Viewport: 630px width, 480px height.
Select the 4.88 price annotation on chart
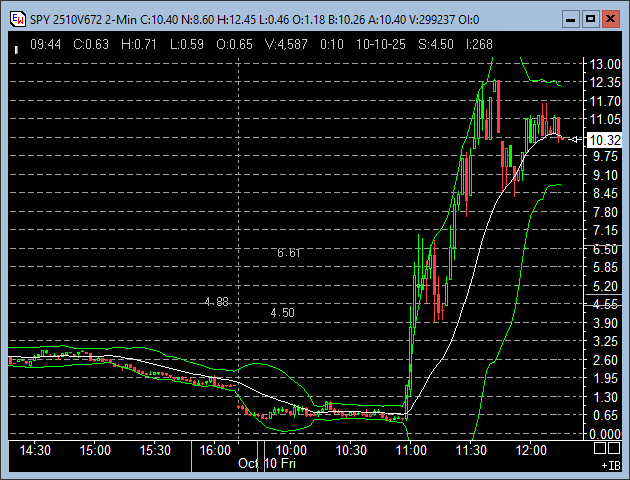(x=216, y=302)
